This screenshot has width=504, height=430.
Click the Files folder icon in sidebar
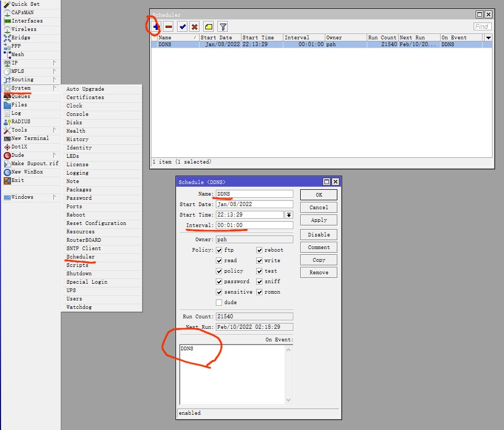click(x=7, y=105)
